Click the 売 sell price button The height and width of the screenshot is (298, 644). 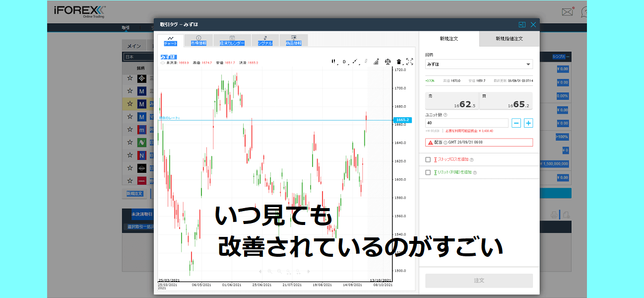coord(451,101)
